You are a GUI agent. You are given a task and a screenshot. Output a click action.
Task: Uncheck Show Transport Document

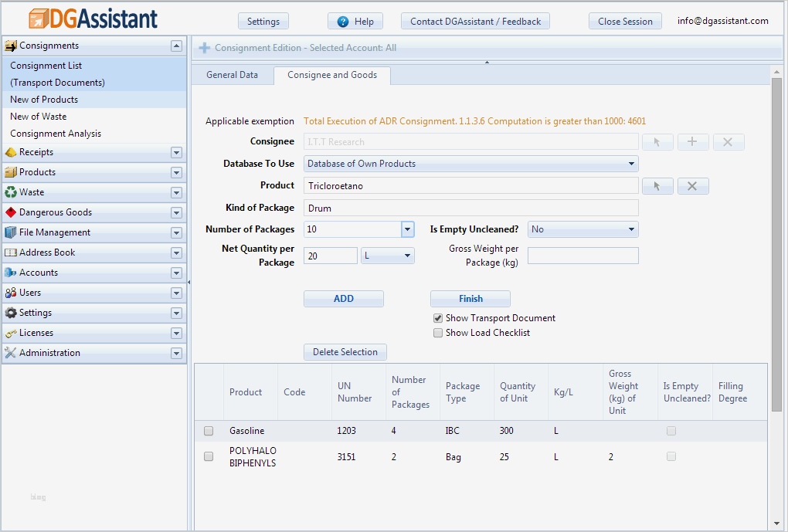(439, 318)
